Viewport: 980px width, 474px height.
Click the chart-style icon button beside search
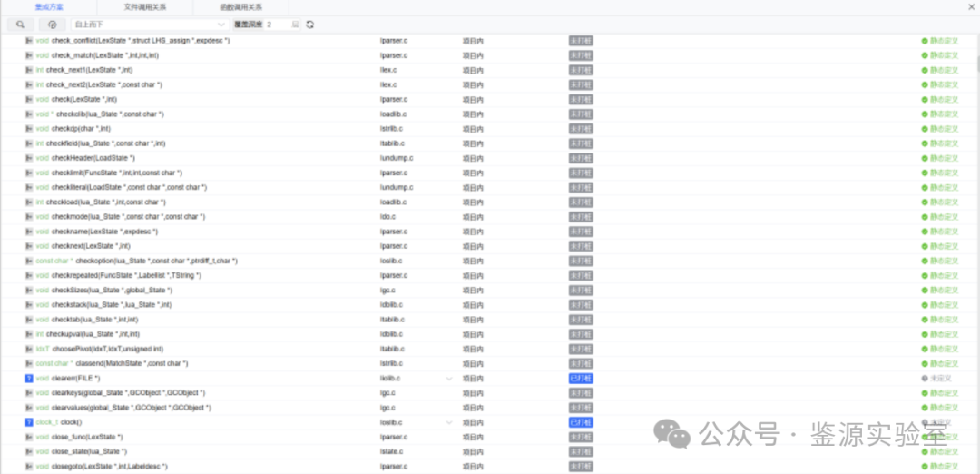coord(52,25)
